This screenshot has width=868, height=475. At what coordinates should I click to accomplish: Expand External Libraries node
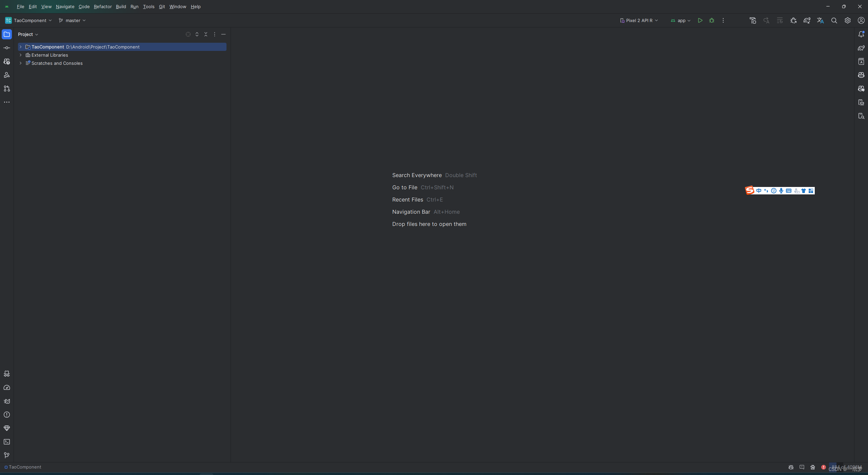[x=21, y=55]
